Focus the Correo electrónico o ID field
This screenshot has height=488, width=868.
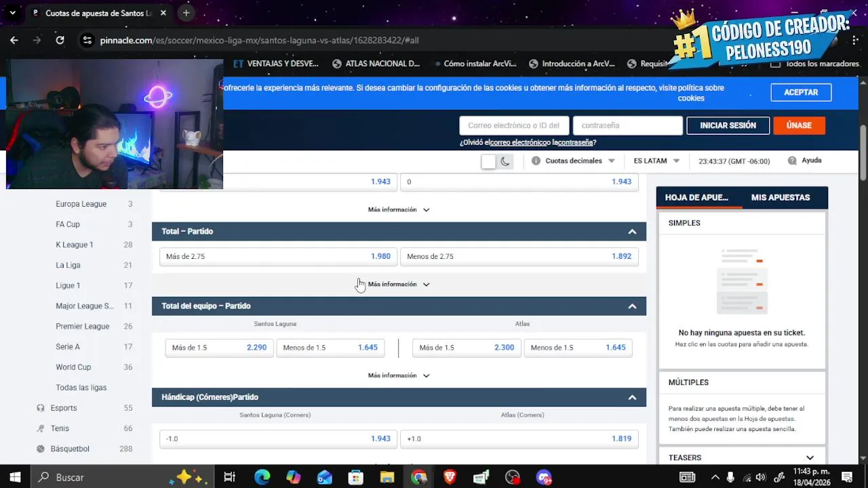point(514,125)
